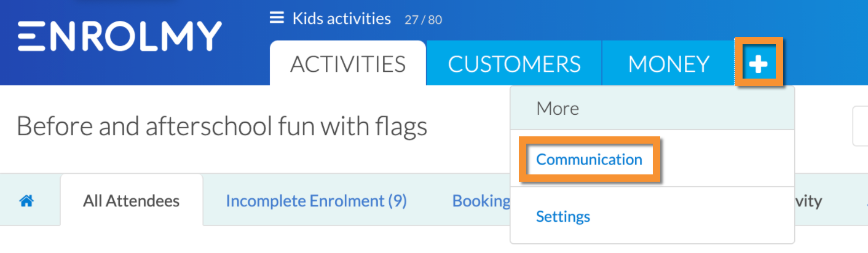This screenshot has width=868, height=253.
Task: Select the All Attendees tab
Action: 132,200
